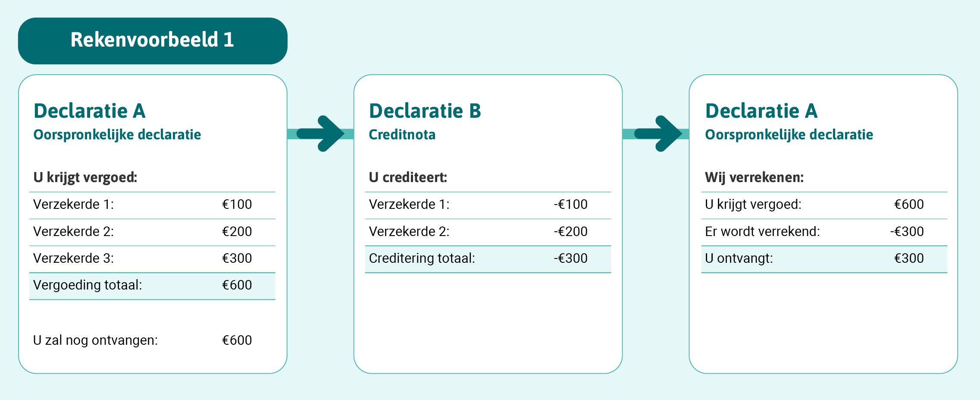The image size is (980, 400).
Task: Click the 'Er wordt verrekend:' row label
Action: pos(762,232)
